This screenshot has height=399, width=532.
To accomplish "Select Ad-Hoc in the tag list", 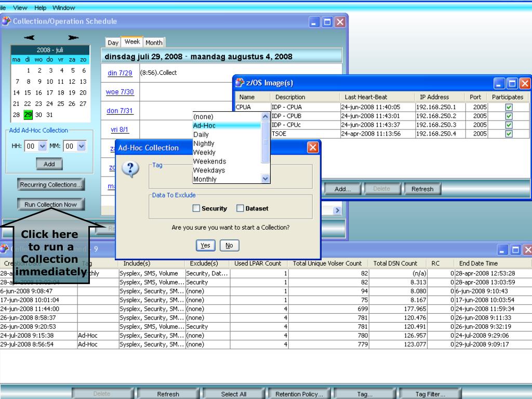I will pos(227,126).
